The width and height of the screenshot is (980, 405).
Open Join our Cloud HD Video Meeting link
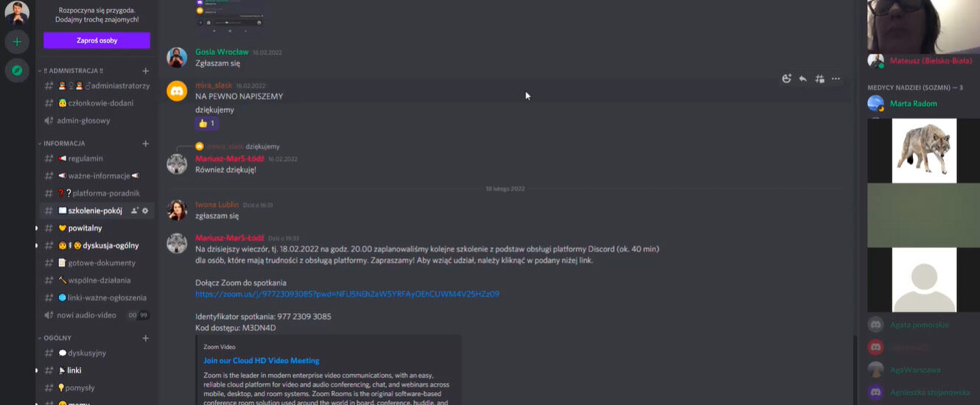[262, 361]
